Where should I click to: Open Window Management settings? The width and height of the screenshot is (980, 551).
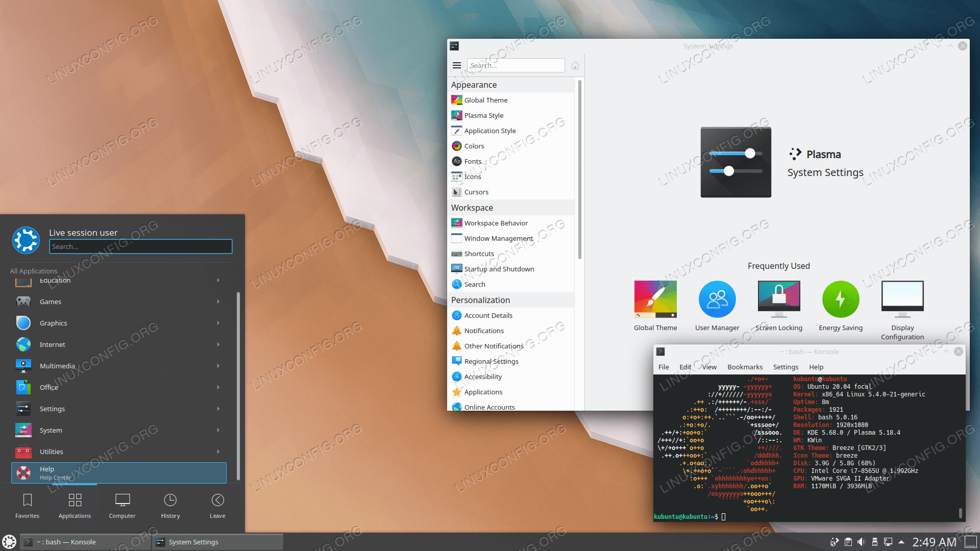pyautogui.click(x=510, y=238)
